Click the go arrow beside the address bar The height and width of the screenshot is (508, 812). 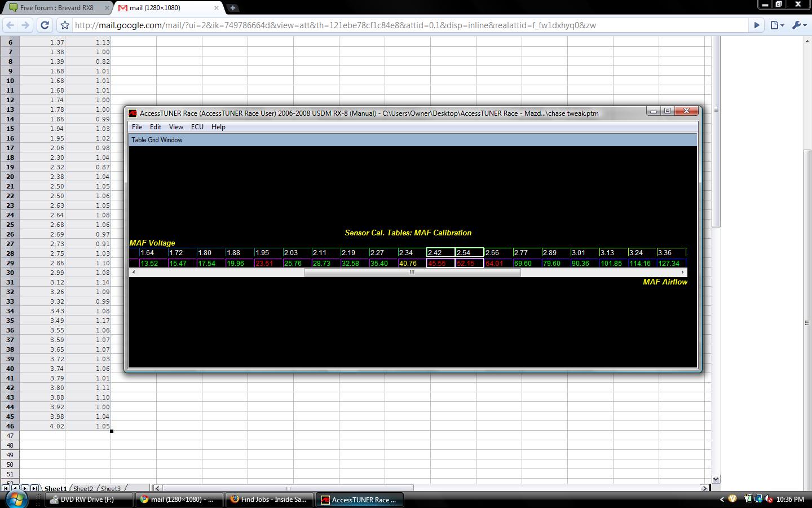757,25
